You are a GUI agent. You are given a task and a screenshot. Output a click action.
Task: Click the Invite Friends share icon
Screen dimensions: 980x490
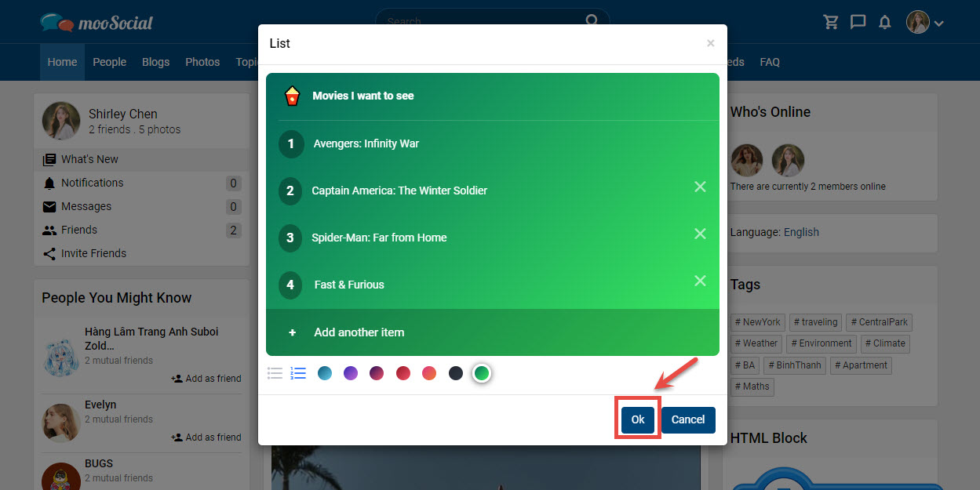coord(49,254)
